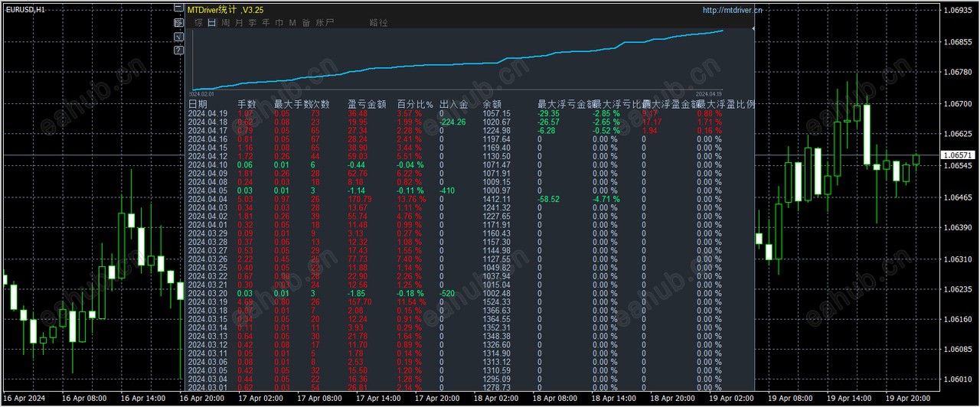980x407 pixels.
Task: Select the M tab
Action: (x=292, y=23)
